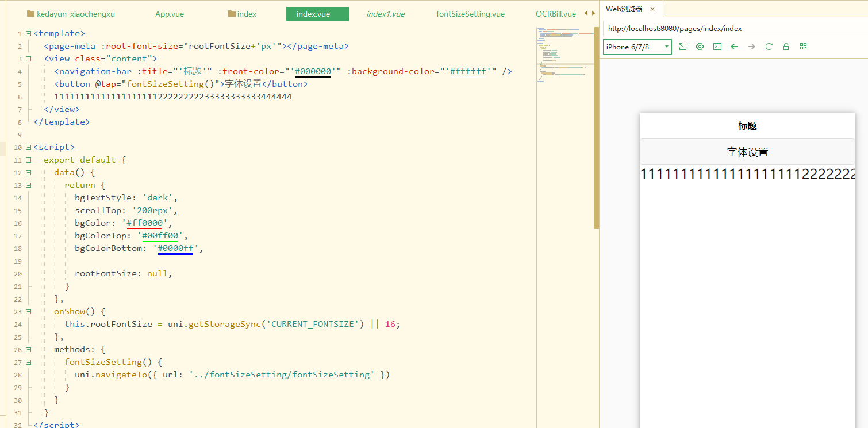
Task: Collapse the script block at line 10
Action: (27, 147)
